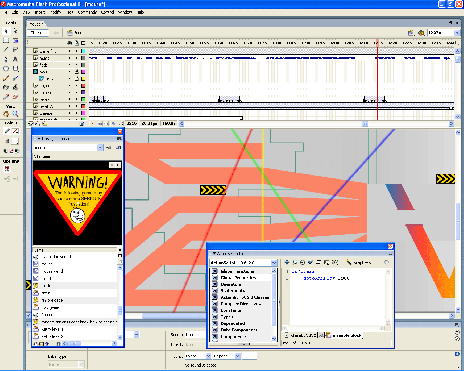Viewport: 464px width, 371px height.
Task: Click the red timeline playhead marker
Action: [x=377, y=43]
